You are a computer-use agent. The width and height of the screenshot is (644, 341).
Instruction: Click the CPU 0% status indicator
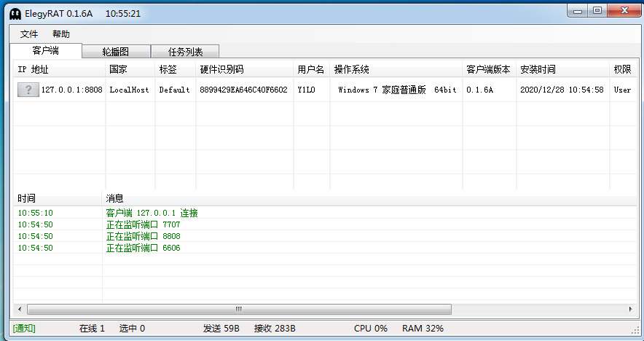click(x=371, y=329)
